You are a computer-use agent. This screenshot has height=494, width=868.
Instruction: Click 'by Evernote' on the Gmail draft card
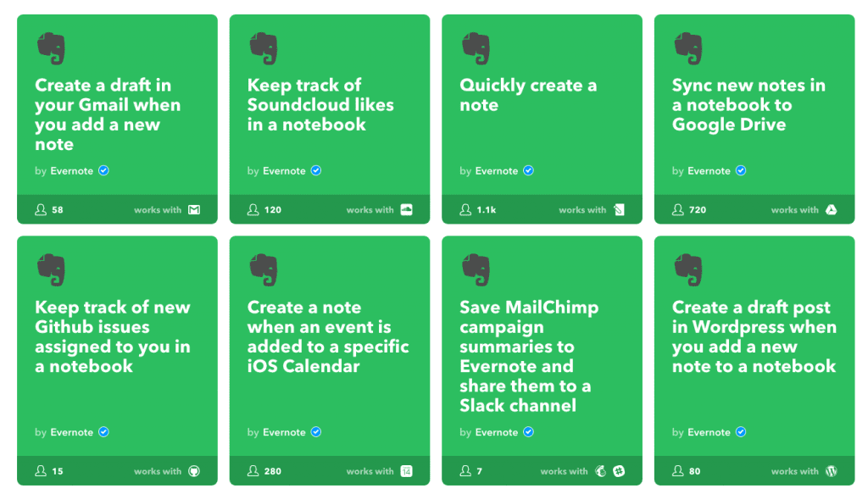(x=64, y=171)
